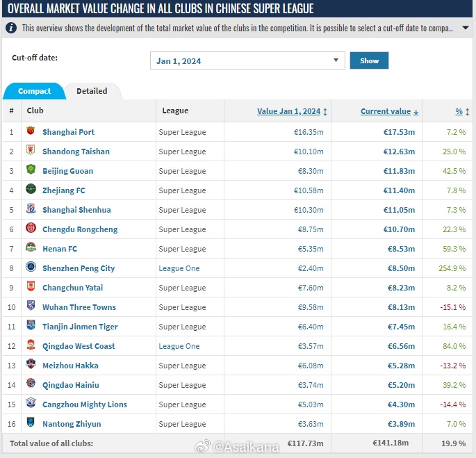The image size is (476, 458).
Task: Open the Meizhou Hakka club link
Action: point(70,366)
